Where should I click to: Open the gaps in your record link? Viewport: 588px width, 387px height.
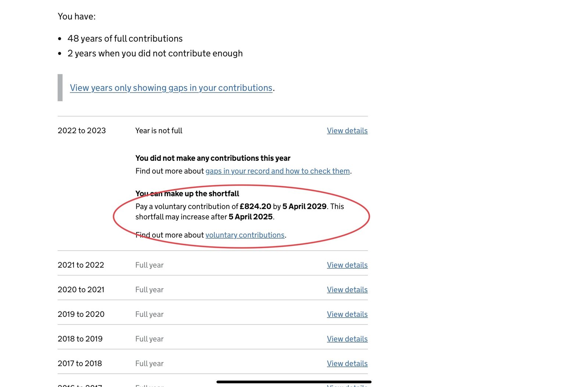(277, 171)
